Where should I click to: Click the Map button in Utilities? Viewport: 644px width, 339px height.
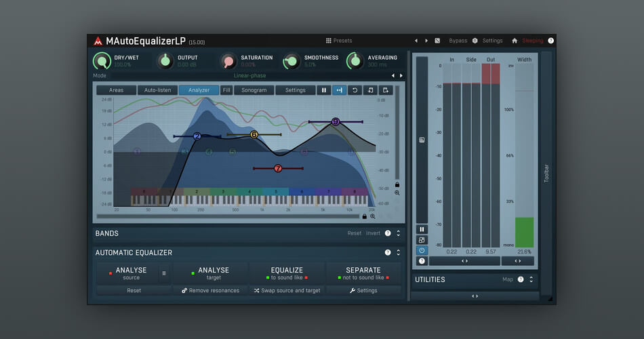point(508,279)
